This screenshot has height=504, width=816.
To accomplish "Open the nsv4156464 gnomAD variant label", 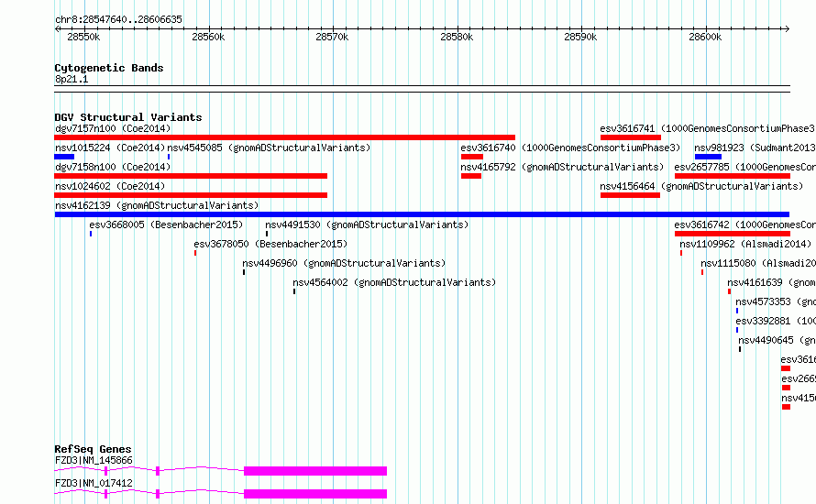I will tap(701, 186).
